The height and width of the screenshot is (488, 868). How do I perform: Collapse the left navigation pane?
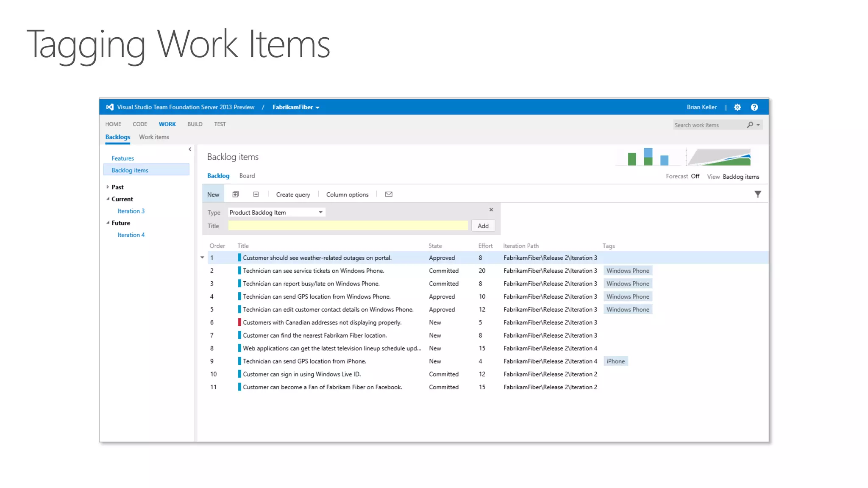point(190,149)
